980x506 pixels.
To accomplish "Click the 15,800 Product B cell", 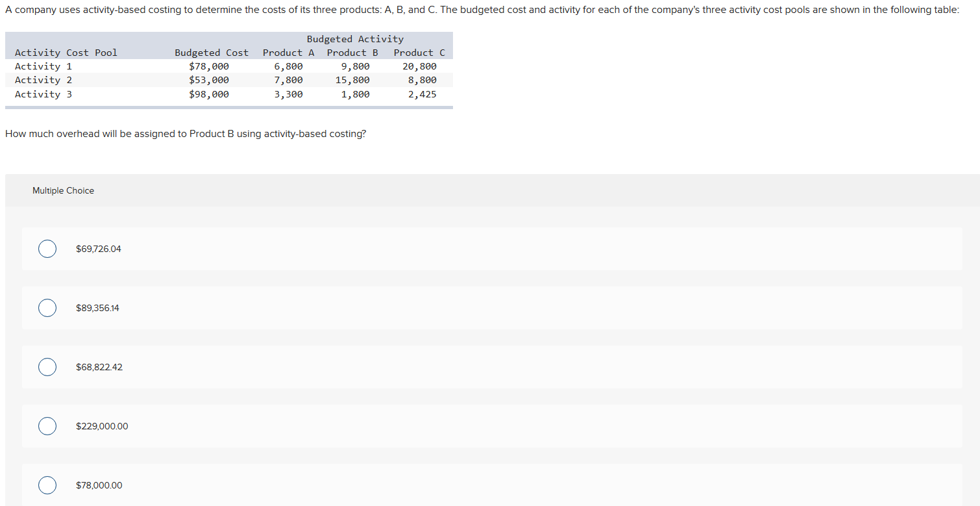I will pos(352,80).
